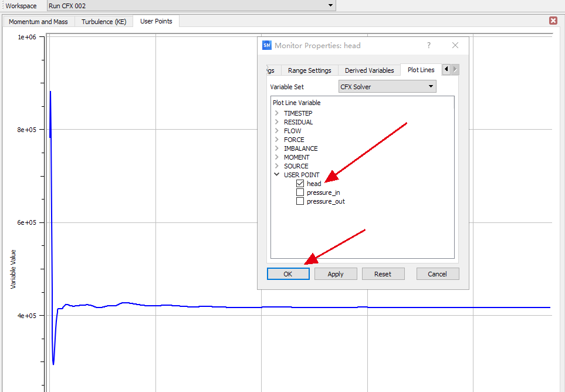Uncheck the head plot line variable

300,184
